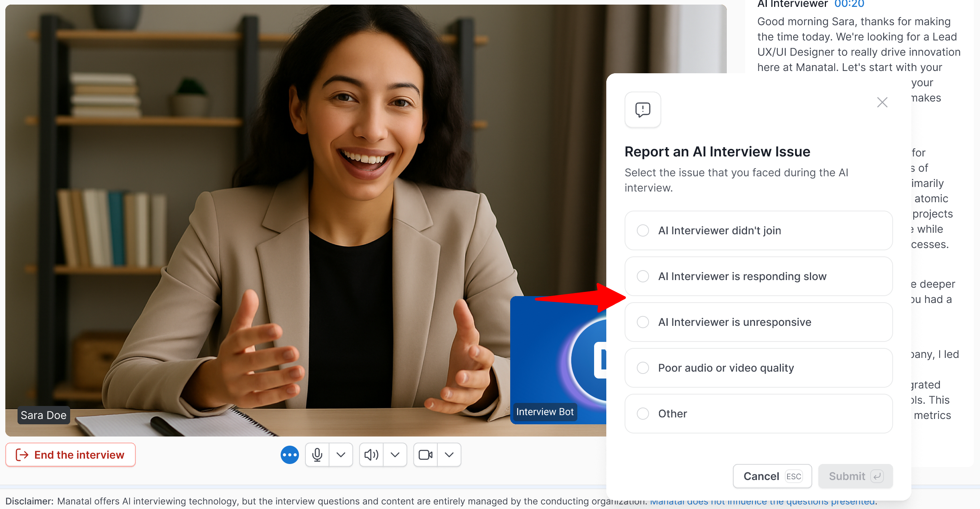Expand camera device options
Screen dimensions: 980x509
(x=449, y=455)
